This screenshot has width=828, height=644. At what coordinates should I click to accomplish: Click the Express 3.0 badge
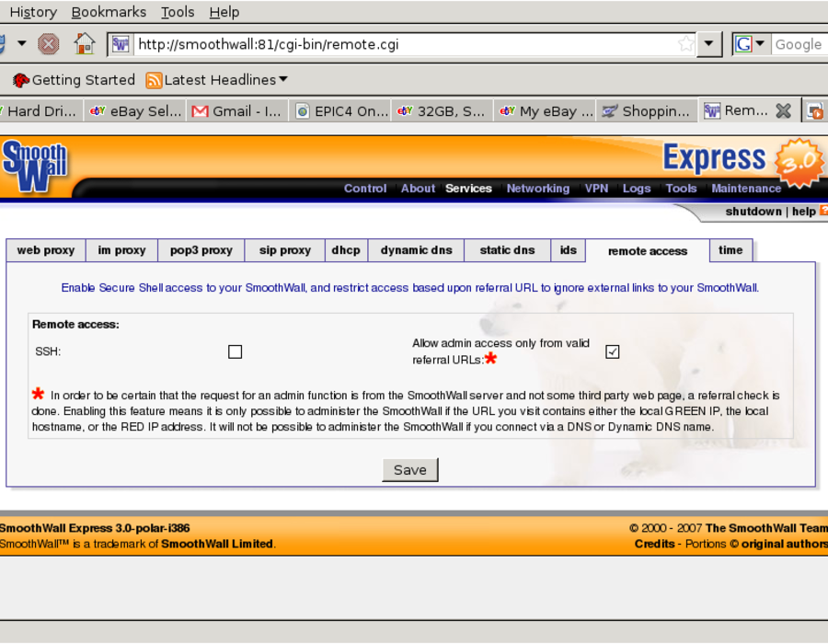(799, 163)
